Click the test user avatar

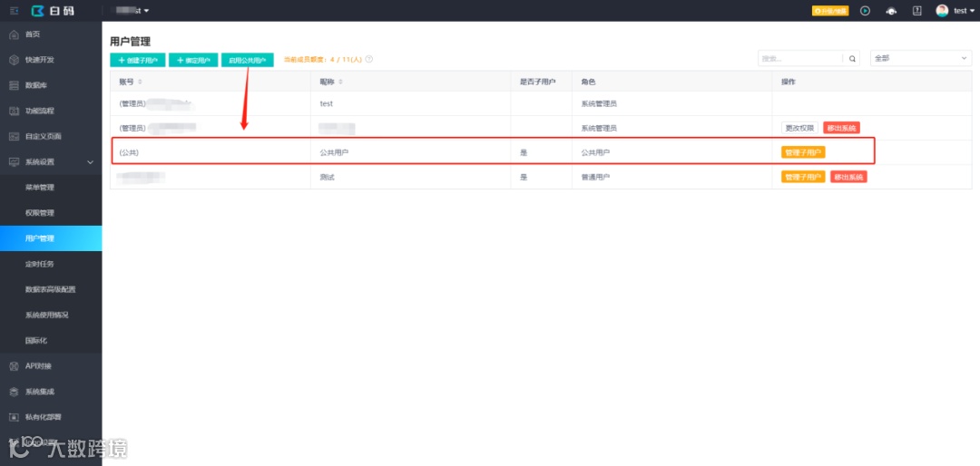(x=942, y=11)
